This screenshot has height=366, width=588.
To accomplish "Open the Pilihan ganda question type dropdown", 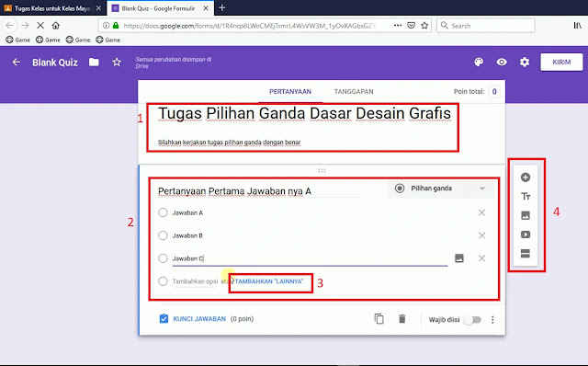I will click(x=441, y=189).
